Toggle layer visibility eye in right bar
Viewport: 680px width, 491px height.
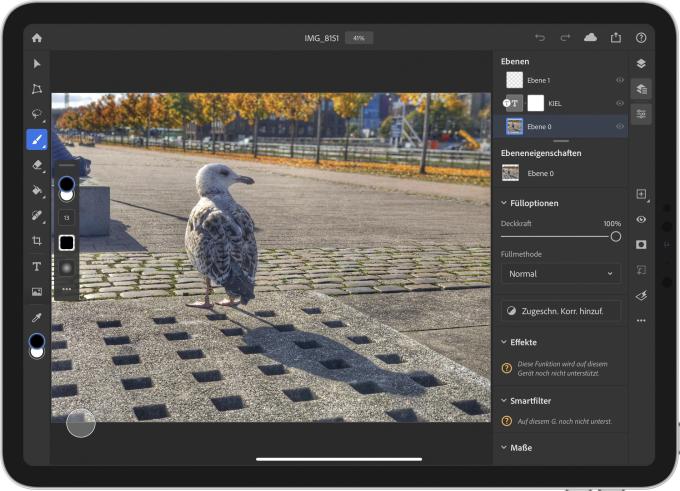point(641,219)
